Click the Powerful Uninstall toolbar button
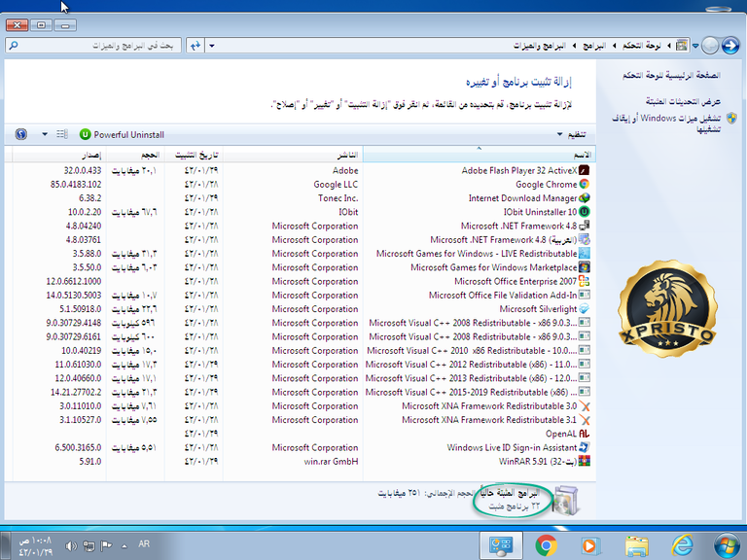747x560 pixels. [122, 135]
